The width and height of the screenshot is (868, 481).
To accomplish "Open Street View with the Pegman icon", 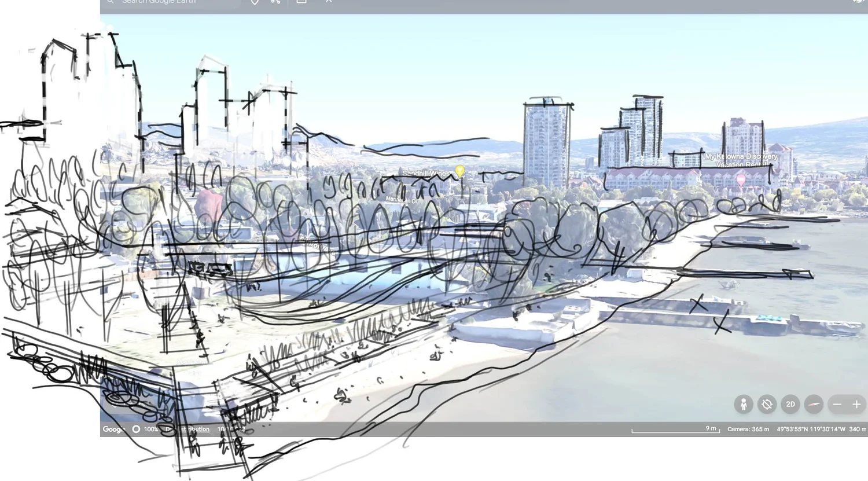I will tap(744, 404).
